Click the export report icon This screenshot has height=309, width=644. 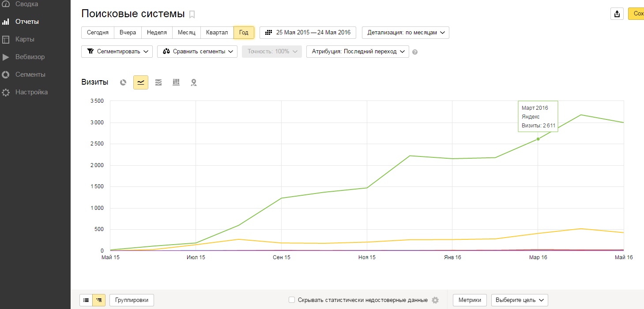tap(617, 14)
